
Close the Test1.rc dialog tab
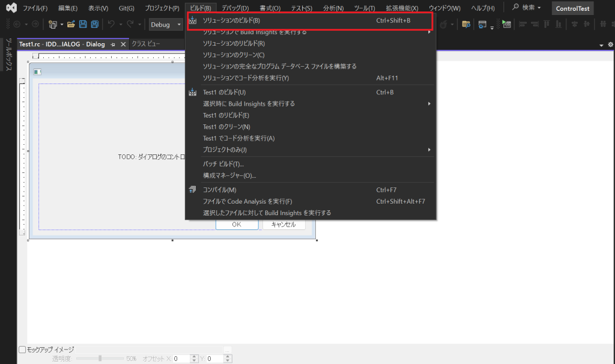point(123,44)
